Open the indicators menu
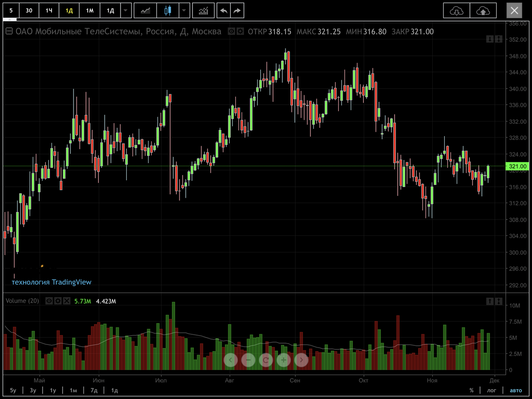532x399 pixels. tap(203, 11)
